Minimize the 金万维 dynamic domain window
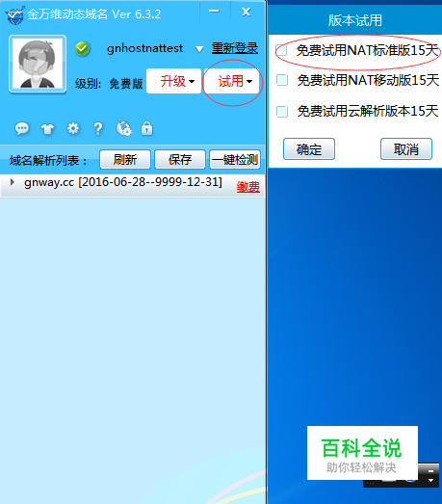 214,12
